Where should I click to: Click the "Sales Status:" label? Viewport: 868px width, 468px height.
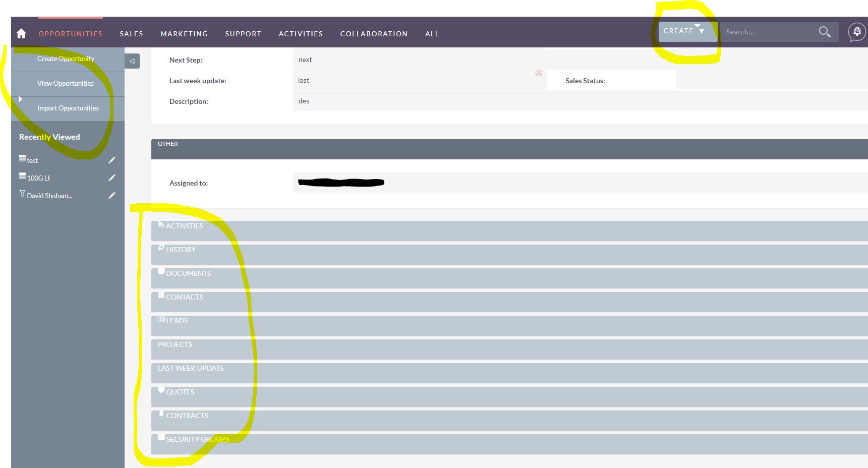pyautogui.click(x=585, y=81)
